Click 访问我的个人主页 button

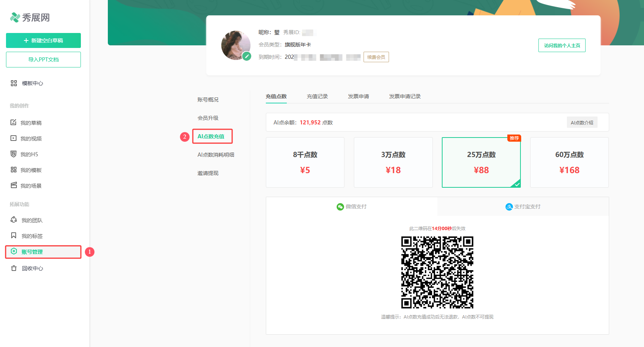click(562, 45)
